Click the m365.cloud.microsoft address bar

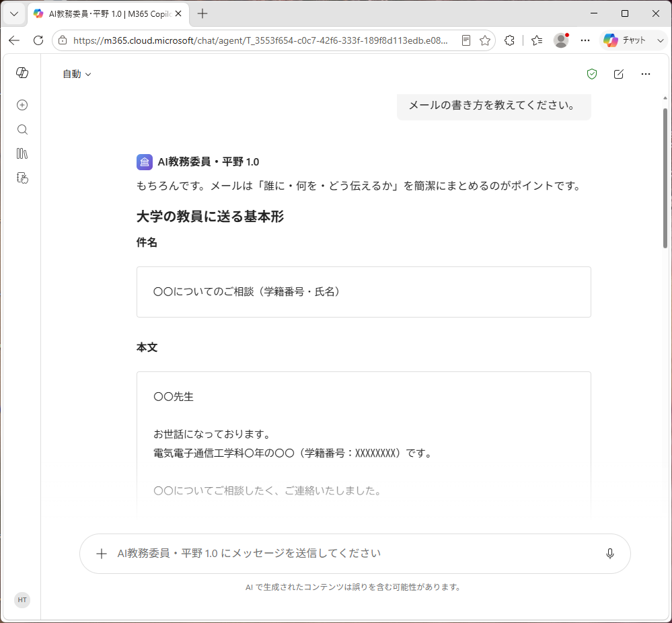coord(260,40)
